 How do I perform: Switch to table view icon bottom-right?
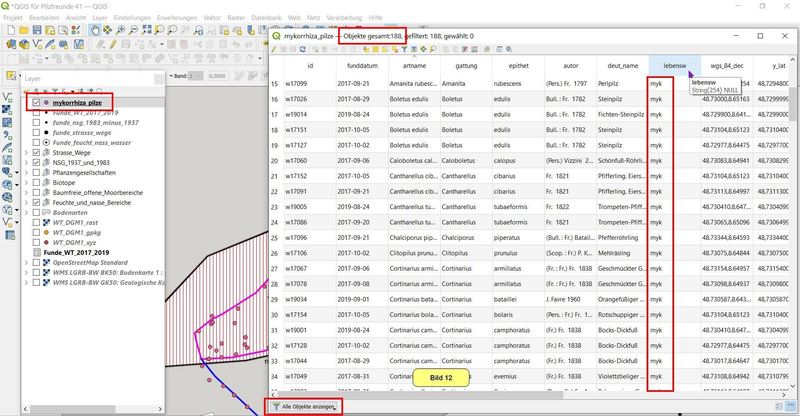(791, 406)
